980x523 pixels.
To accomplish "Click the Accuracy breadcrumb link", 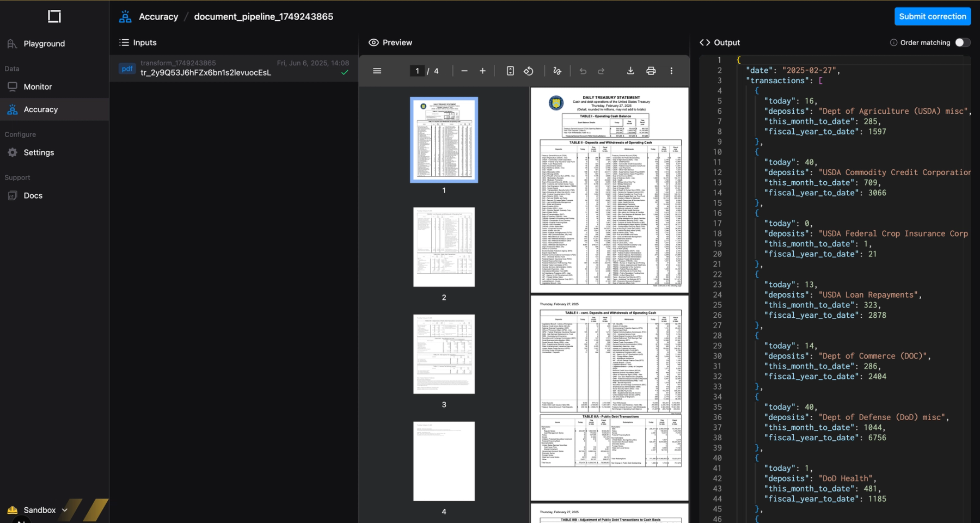I will [x=158, y=16].
